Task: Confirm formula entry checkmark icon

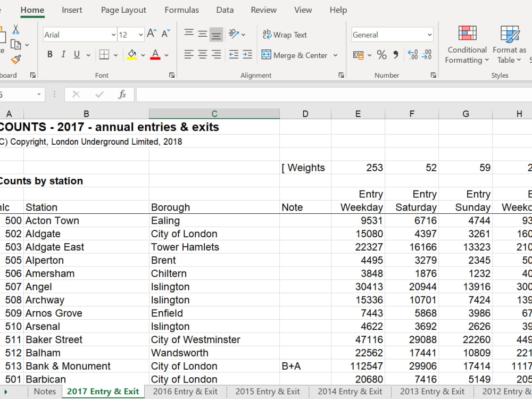Action: [x=99, y=94]
